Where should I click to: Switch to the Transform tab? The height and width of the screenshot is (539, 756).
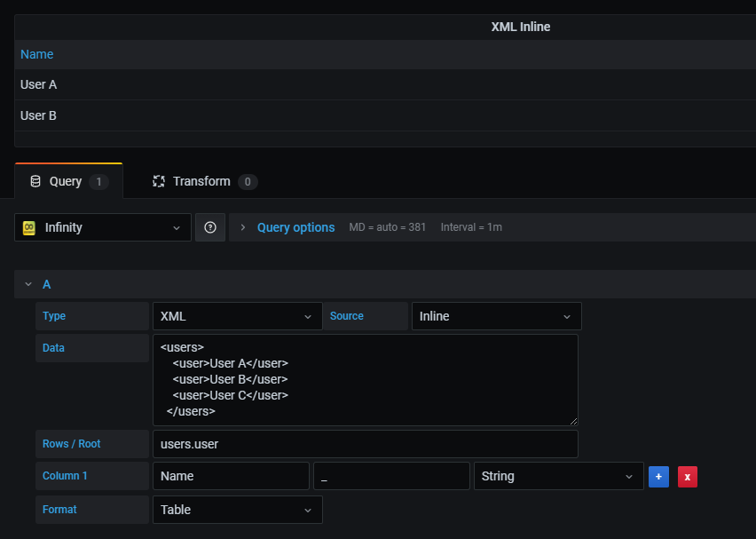click(x=202, y=181)
